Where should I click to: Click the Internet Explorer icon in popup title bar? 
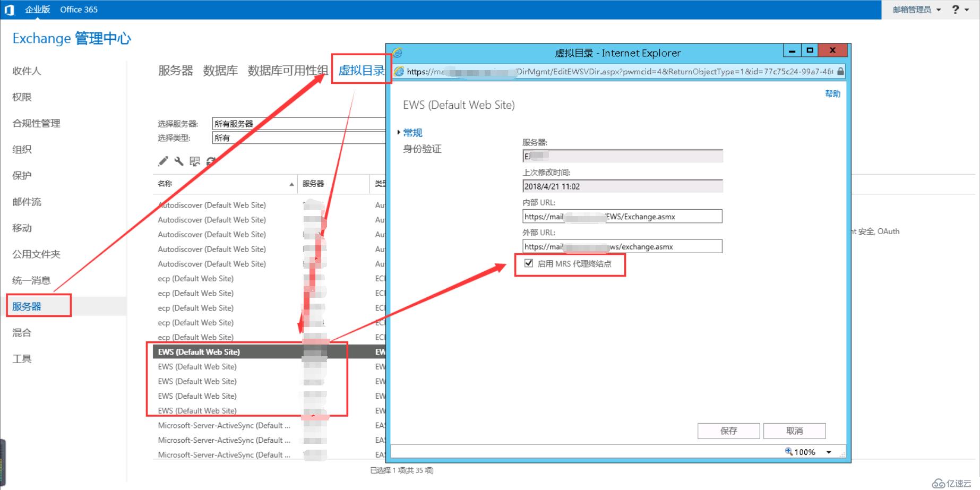(398, 53)
